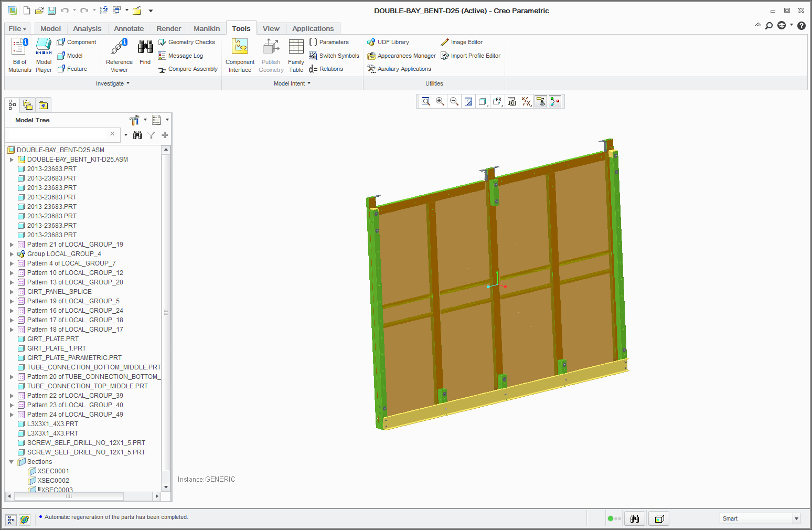Image resolution: width=812 pixels, height=530 pixels.
Task: Open Model Tree show options dropdown
Action: coord(159,120)
